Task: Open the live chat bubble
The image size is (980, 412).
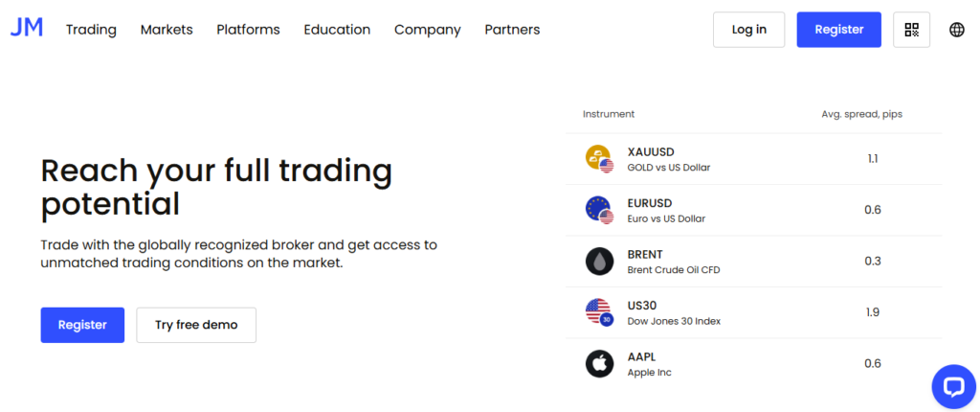Action: point(953,386)
